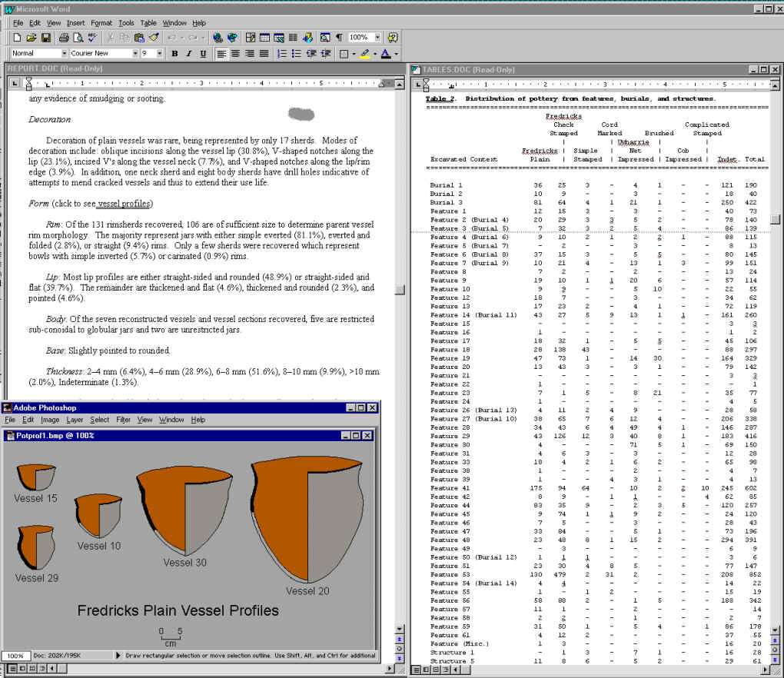Open Photoshop's Layer menu
The height and width of the screenshot is (678, 784).
point(75,420)
